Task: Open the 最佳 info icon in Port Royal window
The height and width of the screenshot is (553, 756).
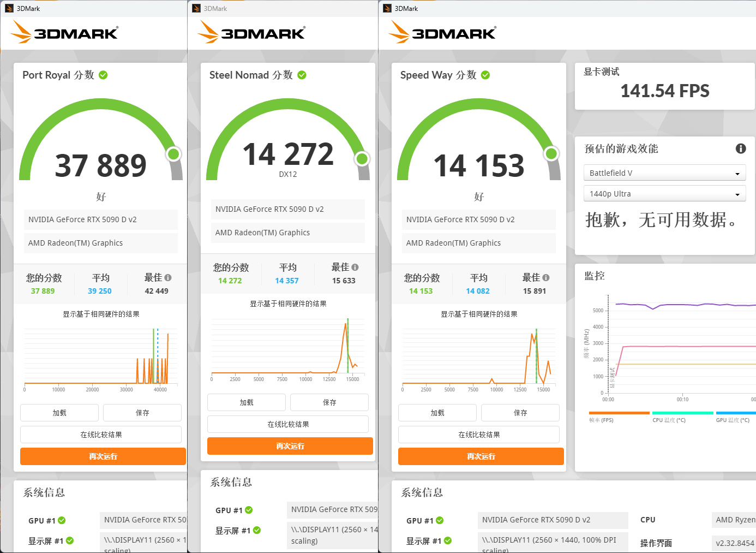Action: (x=168, y=277)
